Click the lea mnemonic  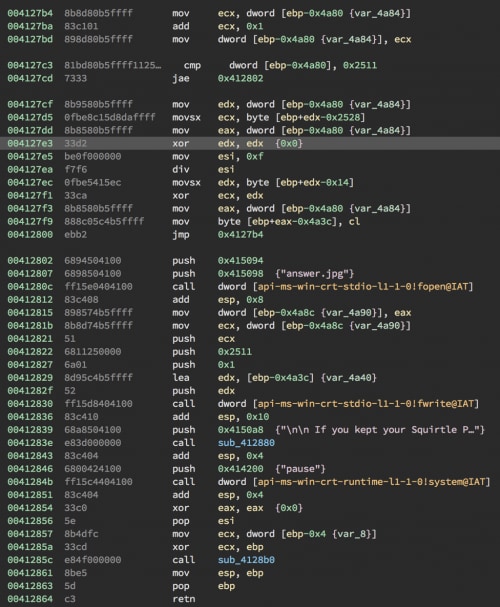[x=181, y=377]
